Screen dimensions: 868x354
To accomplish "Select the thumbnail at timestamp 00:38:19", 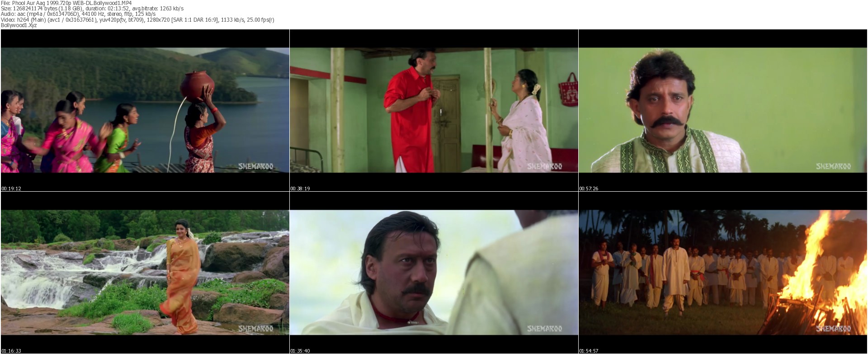I will coord(434,110).
